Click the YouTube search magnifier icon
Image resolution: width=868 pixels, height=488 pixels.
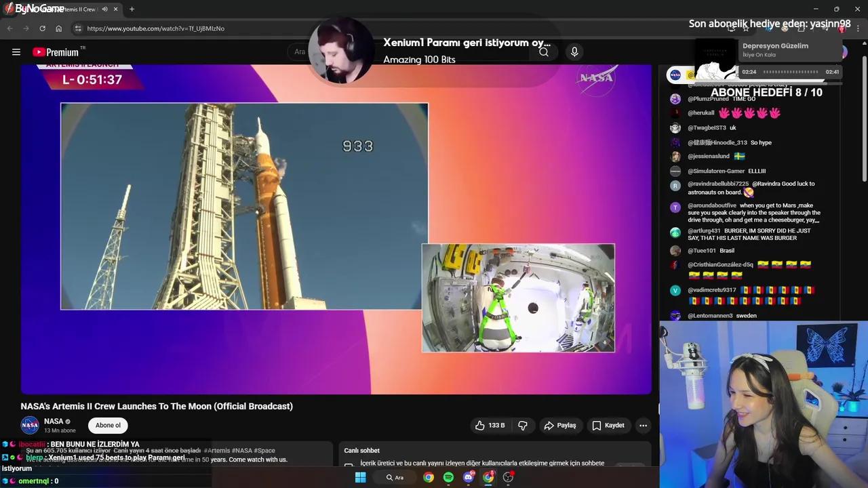(x=544, y=52)
